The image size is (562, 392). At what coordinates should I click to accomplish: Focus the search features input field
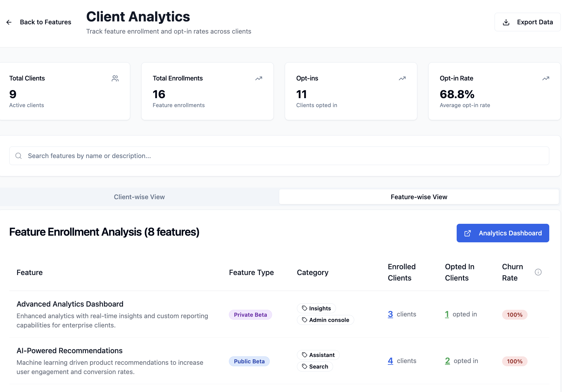(284, 156)
